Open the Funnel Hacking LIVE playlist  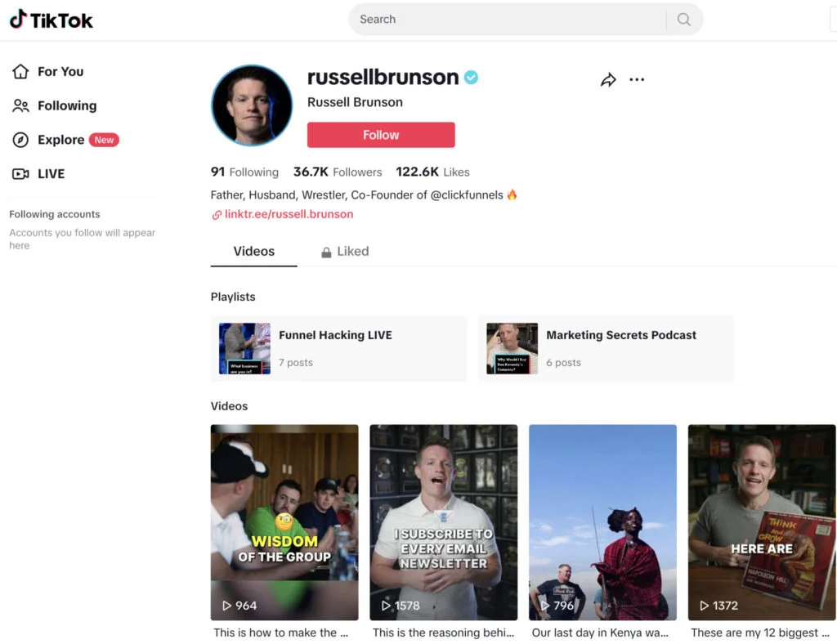pos(338,348)
